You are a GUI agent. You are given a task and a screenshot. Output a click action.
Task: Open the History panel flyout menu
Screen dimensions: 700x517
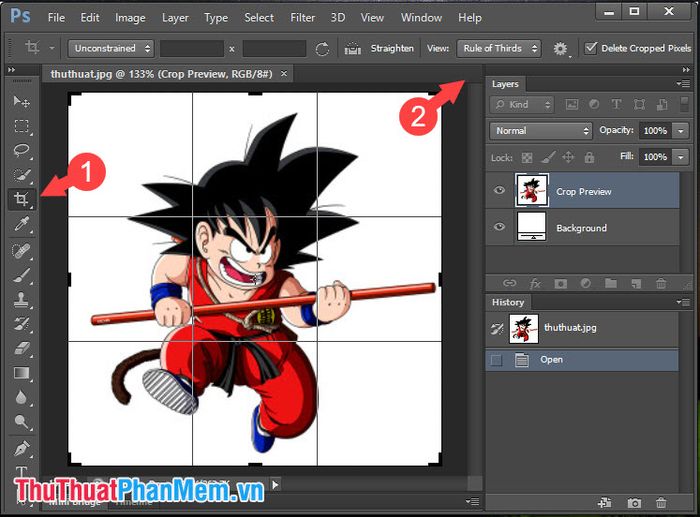pyautogui.click(x=683, y=302)
